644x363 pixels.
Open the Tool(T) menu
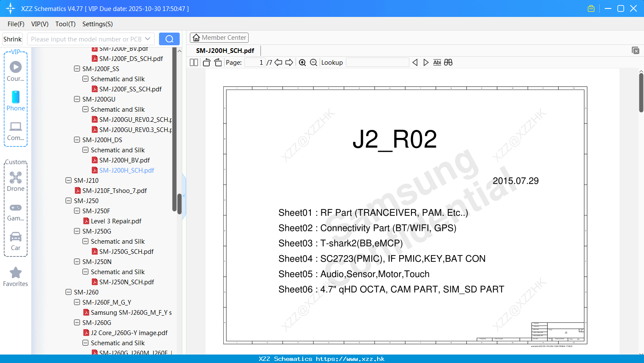66,24
